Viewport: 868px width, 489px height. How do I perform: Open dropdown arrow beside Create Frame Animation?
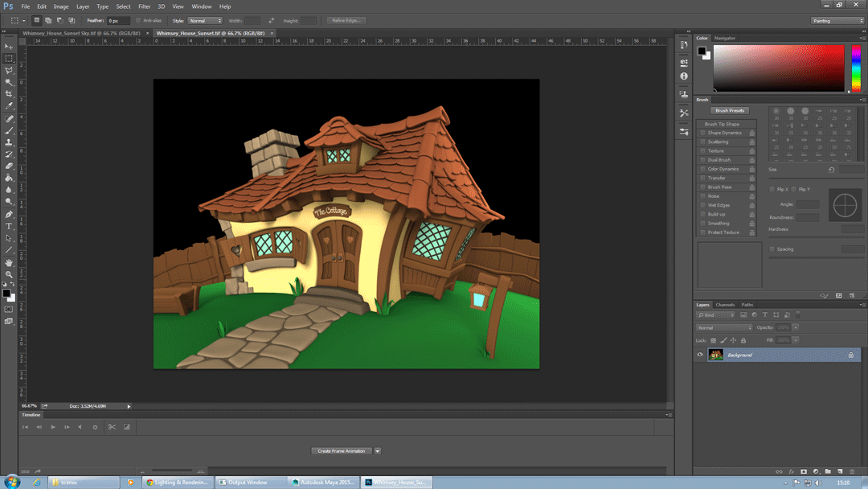point(378,450)
